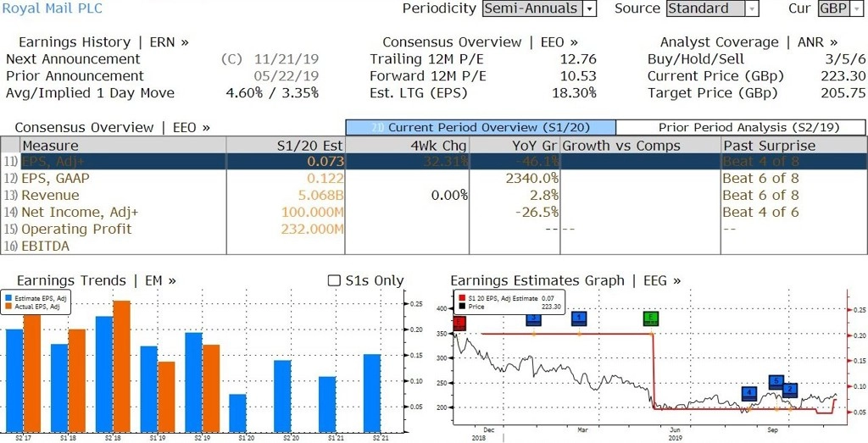Click Avg/Implied 1 Day Move value
The image size is (868, 443).
[x=272, y=93]
